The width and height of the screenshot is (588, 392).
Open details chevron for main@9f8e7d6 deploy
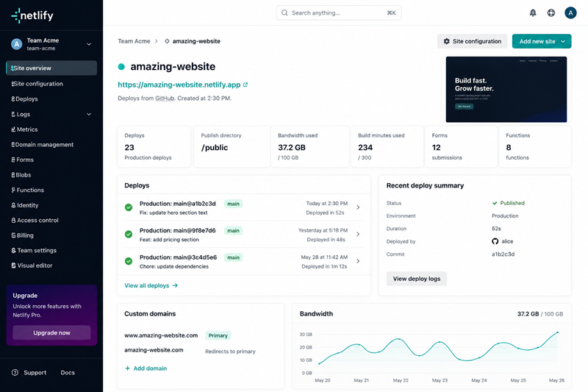click(358, 235)
